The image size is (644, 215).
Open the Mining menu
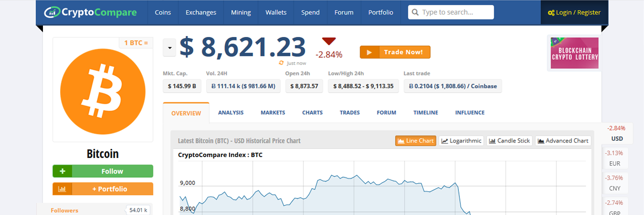(x=240, y=12)
